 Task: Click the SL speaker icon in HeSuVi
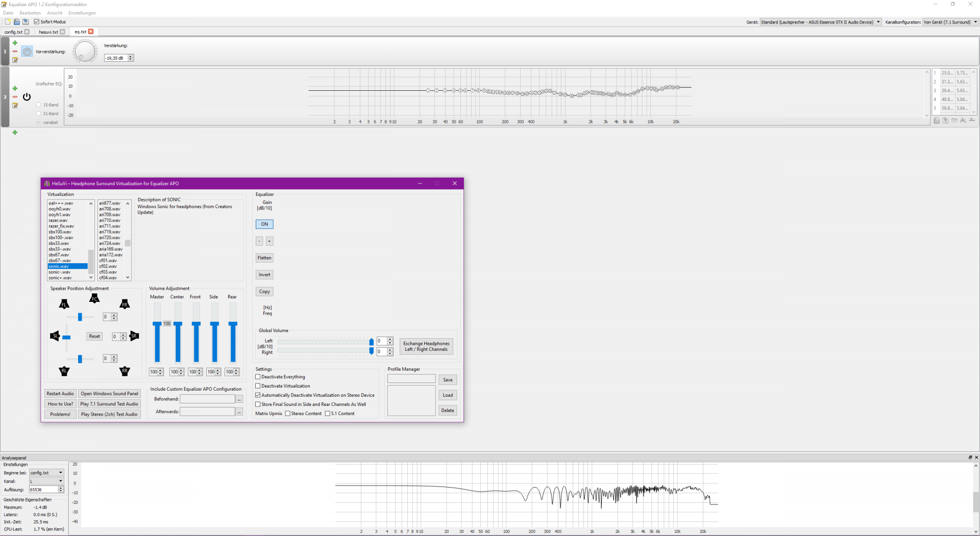click(55, 336)
